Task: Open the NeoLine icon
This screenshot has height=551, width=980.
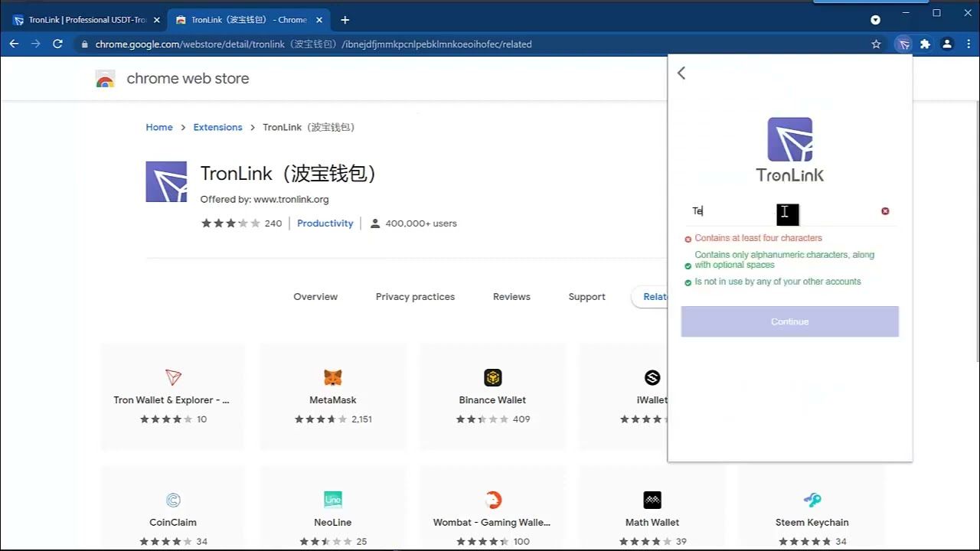Action: (332, 500)
